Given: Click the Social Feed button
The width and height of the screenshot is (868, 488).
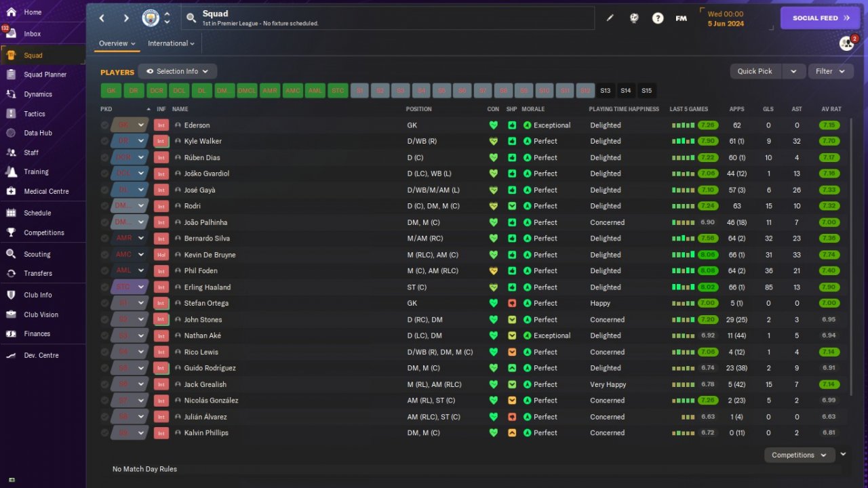Looking at the screenshot, I should click(820, 18).
